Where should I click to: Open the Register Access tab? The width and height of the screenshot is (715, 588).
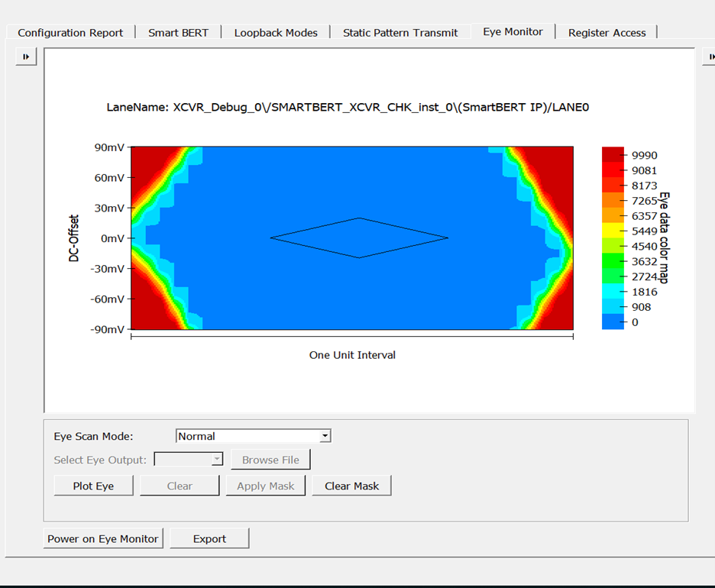(x=607, y=33)
